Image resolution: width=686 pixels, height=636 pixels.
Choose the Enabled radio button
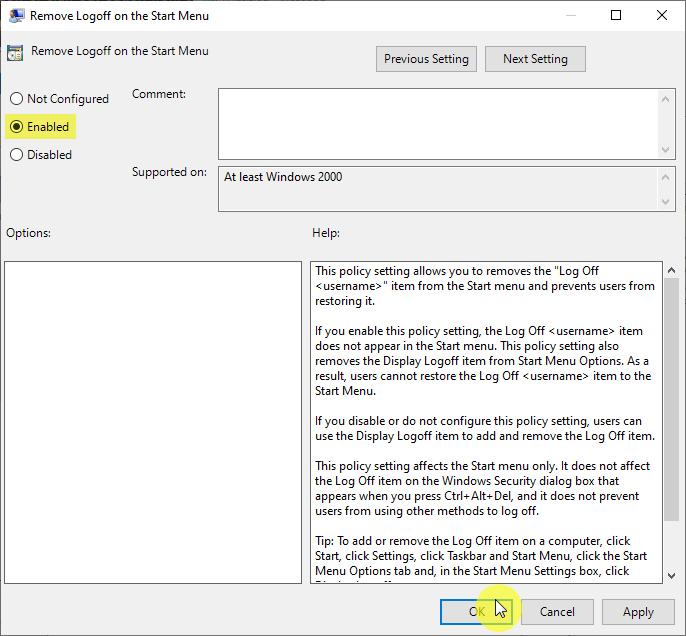coord(16,127)
